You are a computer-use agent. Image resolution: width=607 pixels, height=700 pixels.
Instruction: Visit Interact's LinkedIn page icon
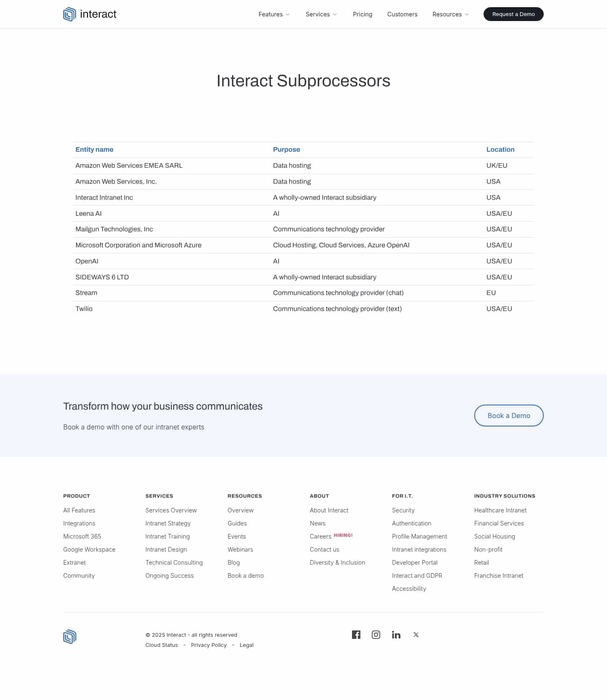[x=396, y=635]
